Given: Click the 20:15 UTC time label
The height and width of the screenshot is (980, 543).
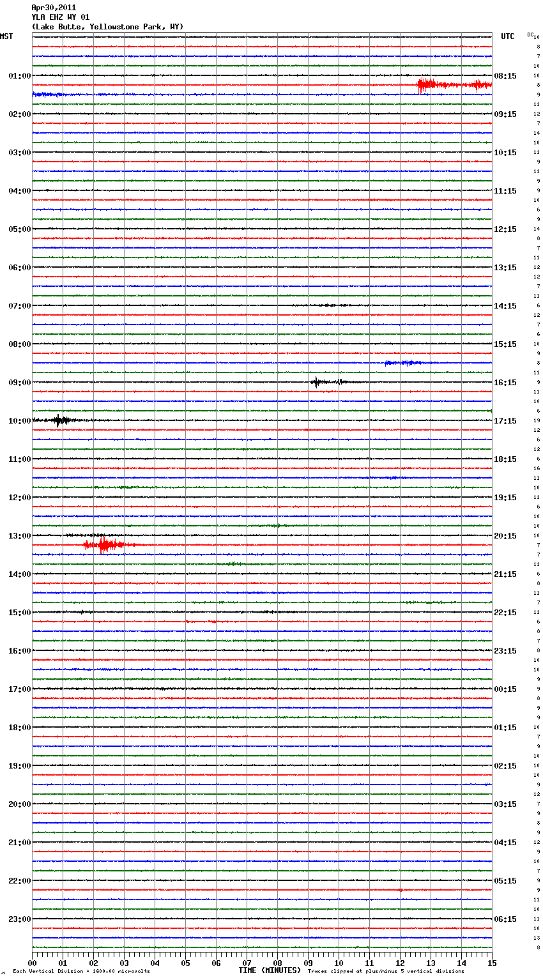Looking at the screenshot, I should click(x=505, y=536).
